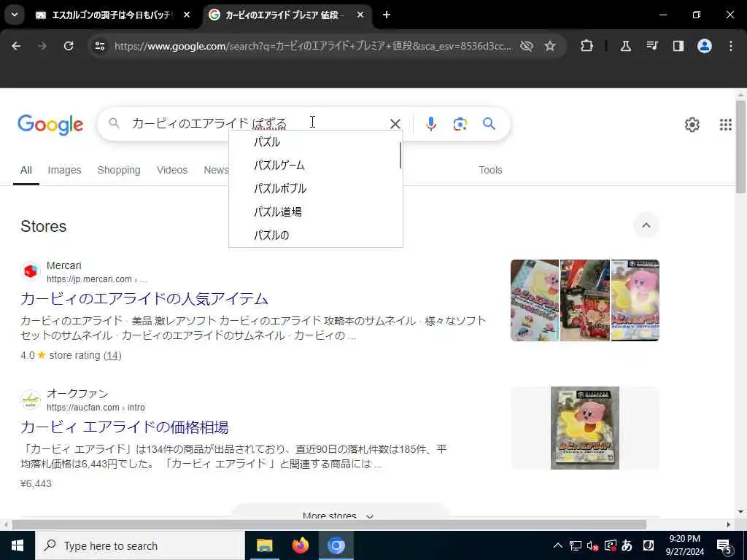Choose the パズルの candidate
Screen dimensions: 747x560
[314, 236]
